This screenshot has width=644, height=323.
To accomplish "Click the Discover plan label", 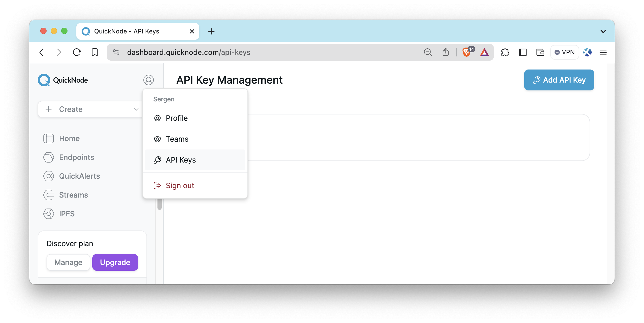I will point(70,244).
